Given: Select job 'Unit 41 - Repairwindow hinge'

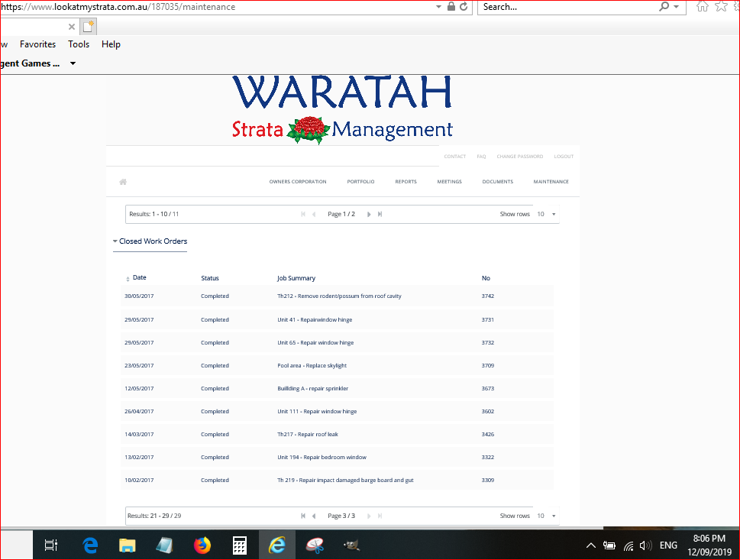Looking at the screenshot, I should [315, 319].
